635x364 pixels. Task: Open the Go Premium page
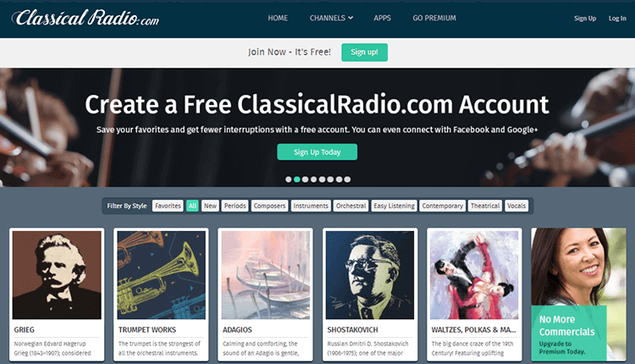click(x=434, y=18)
